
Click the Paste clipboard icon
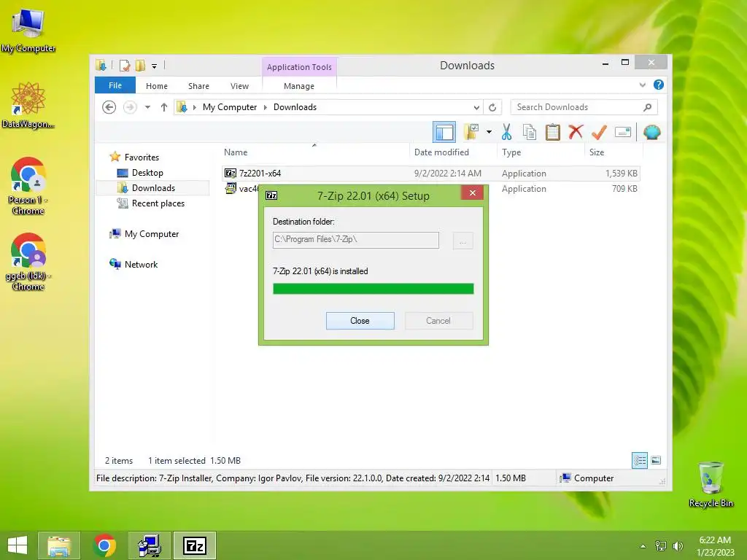coord(553,132)
